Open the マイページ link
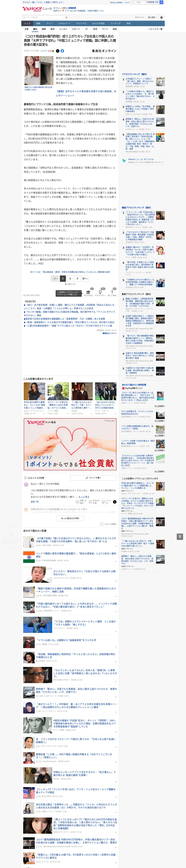This screenshot has width=186, height=868. point(139,17)
